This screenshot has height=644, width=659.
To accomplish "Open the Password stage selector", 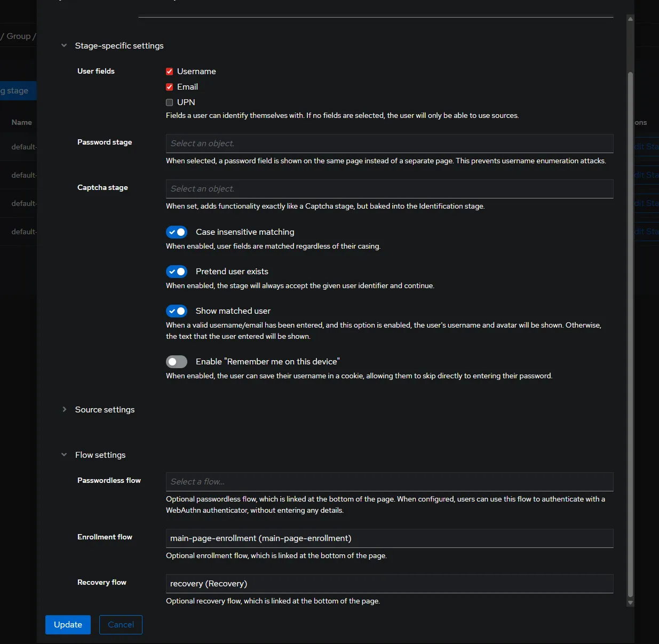I will 389,144.
